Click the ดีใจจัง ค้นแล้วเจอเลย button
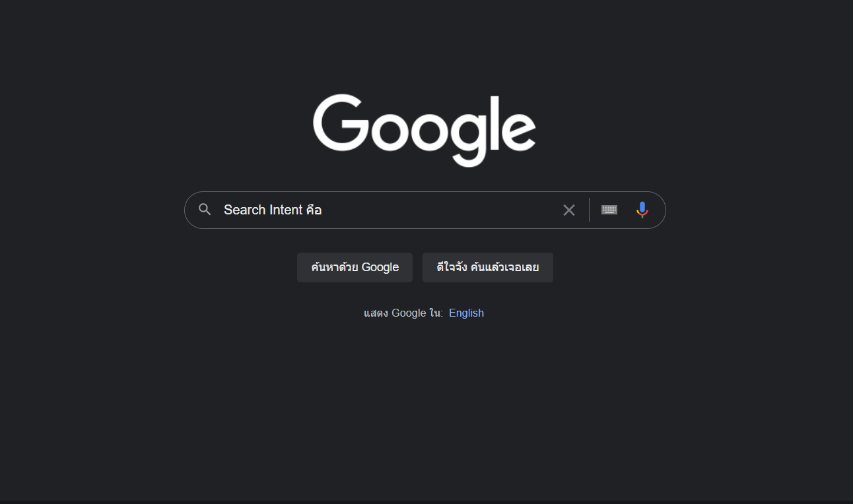 coord(488,267)
